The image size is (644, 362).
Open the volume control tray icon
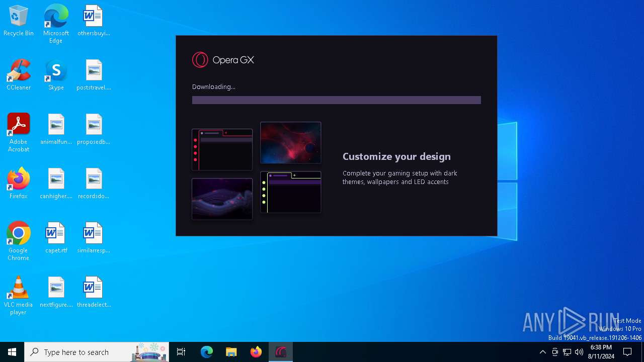pyautogui.click(x=579, y=352)
